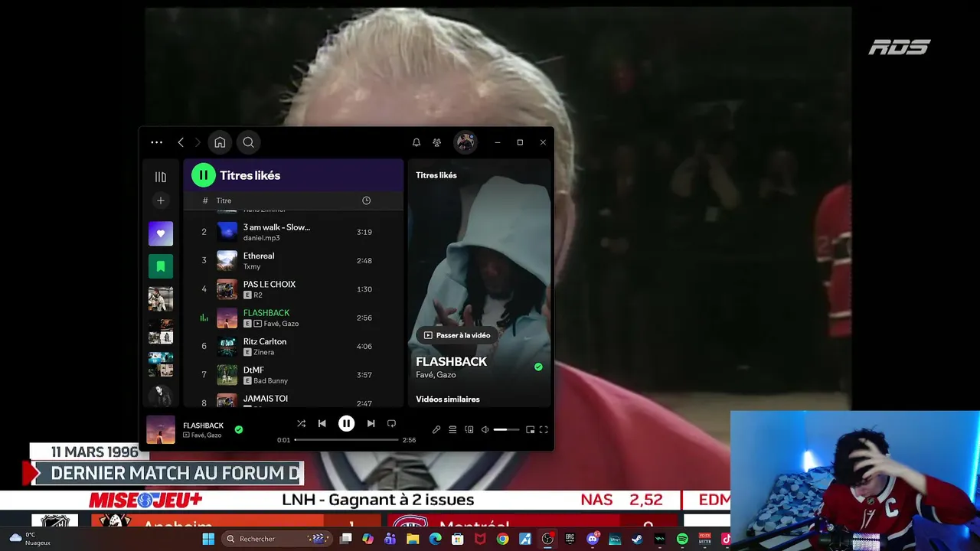Toggle shuffle playback
Viewport: 980px width, 551px height.
pyautogui.click(x=301, y=423)
